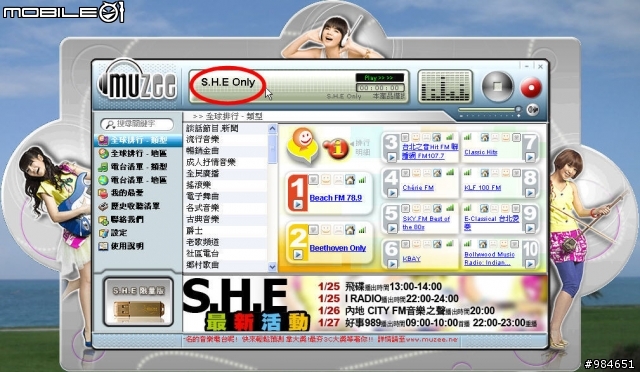Click the S.H.E 限量版 USB thumbnail
The image size is (640, 372).
[x=138, y=302]
